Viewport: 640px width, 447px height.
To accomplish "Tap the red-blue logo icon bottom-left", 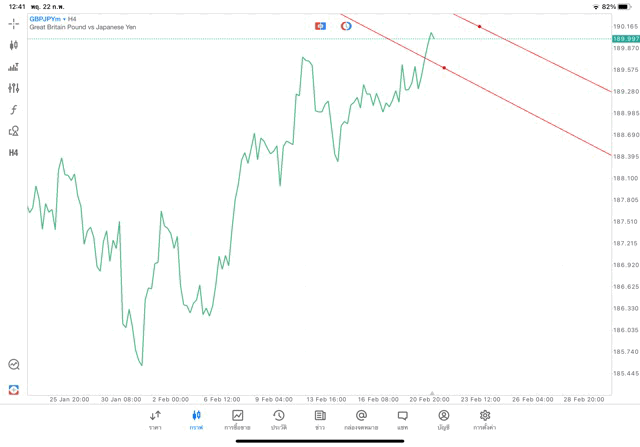I will pos(13,389).
